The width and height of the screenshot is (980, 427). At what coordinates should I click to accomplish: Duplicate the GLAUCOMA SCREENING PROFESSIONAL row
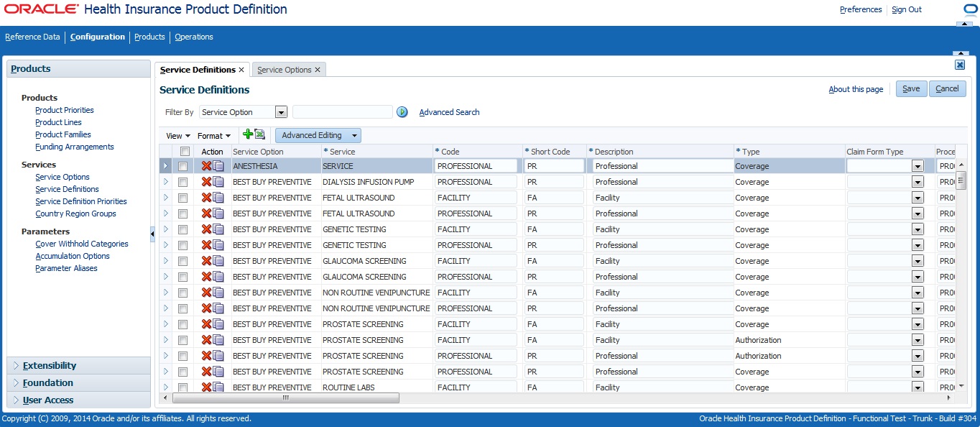coord(218,277)
